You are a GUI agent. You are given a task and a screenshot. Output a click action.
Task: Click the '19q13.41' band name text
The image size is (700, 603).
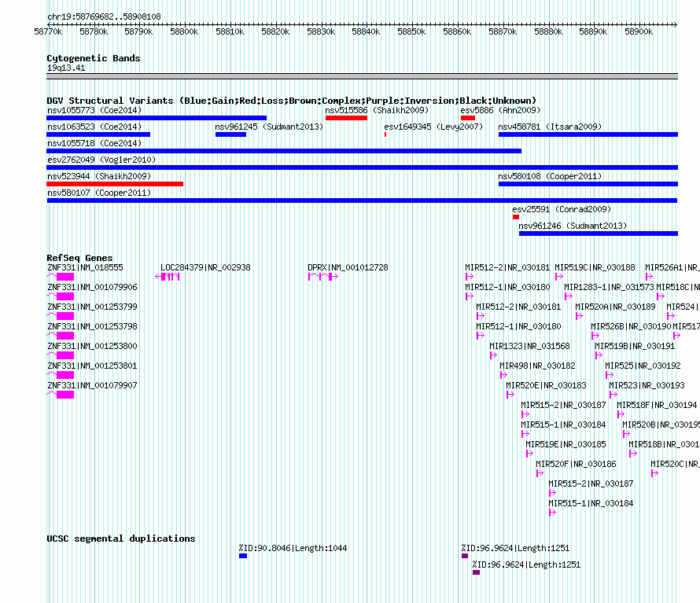tap(66, 68)
